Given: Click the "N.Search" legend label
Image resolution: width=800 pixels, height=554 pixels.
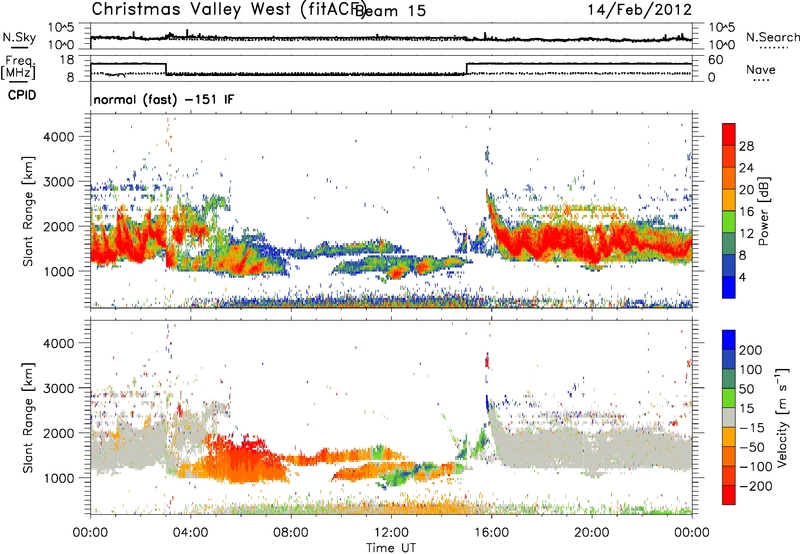Looking at the screenshot, I should coord(772,37).
